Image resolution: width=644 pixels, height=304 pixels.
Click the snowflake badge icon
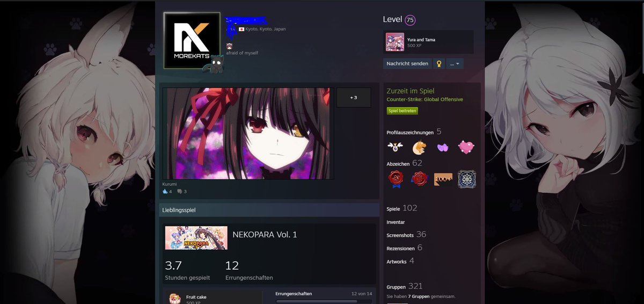466,179
